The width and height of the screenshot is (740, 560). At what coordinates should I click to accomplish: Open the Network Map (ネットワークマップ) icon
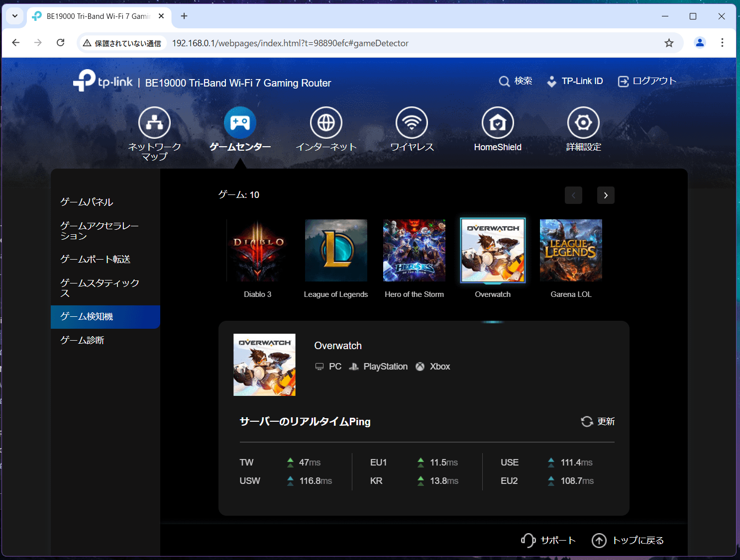tap(154, 122)
